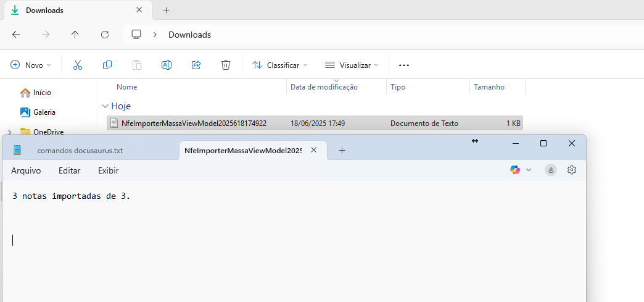
Task: Open the Novo dropdown menu
Action: tap(31, 65)
